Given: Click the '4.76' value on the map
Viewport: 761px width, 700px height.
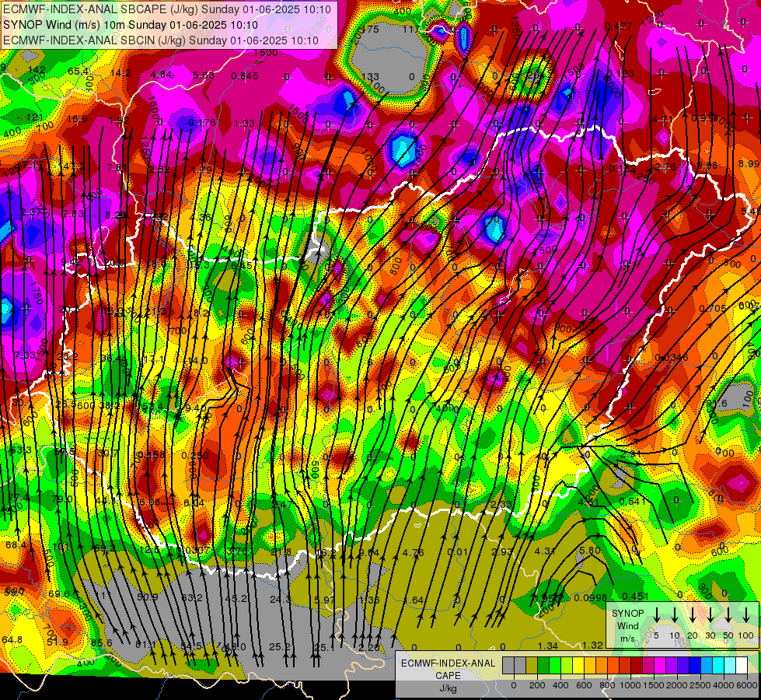Looking at the screenshot, I should (413, 552).
